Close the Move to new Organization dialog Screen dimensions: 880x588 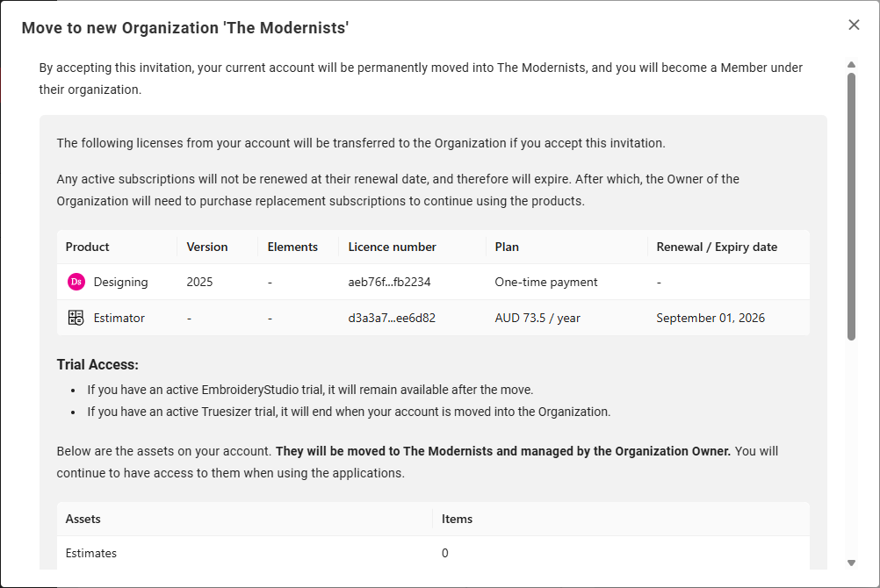(854, 25)
